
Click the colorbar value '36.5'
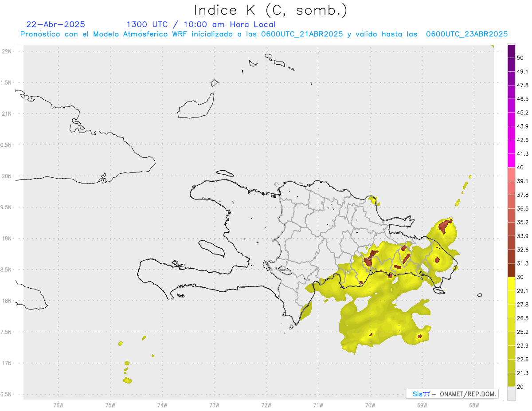[x=523, y=208]
